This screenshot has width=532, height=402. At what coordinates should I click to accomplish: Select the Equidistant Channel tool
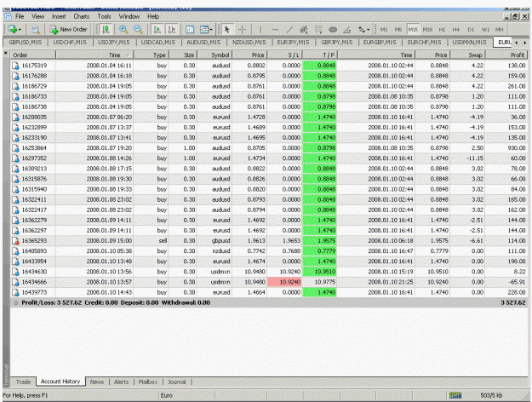303,30
